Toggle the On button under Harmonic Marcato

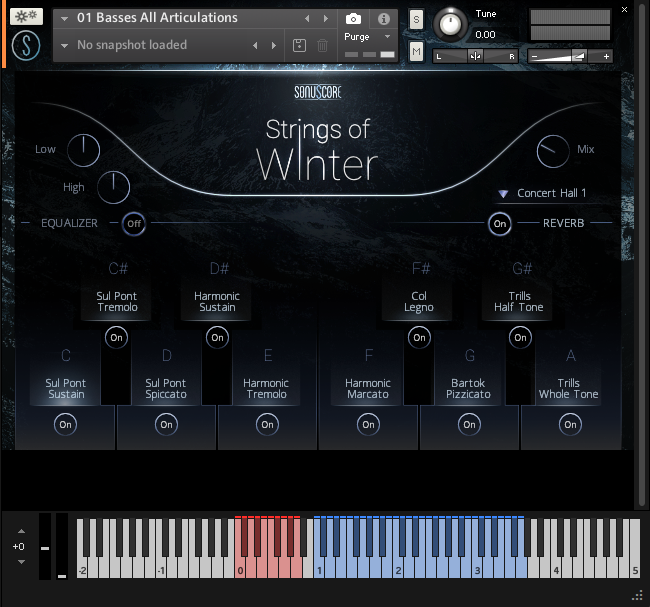coord(368,425)
